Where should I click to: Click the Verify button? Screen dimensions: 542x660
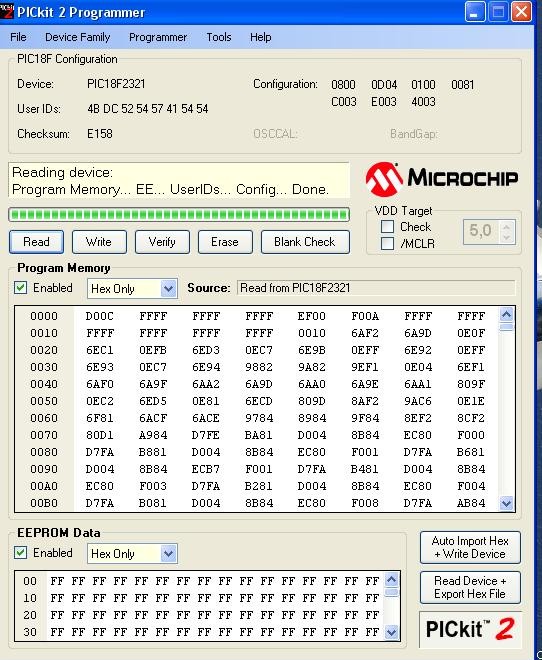[x=162, y=242]
